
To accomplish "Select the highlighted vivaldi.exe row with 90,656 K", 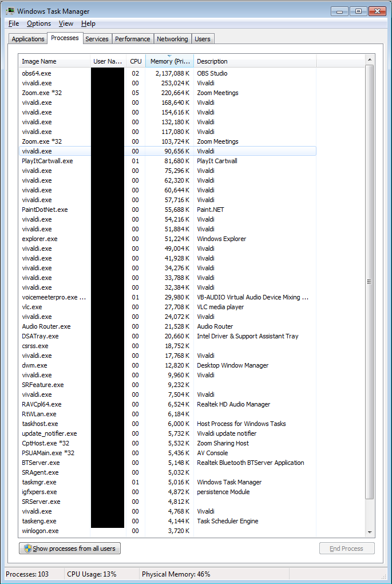I will click(x=168, y=151).
